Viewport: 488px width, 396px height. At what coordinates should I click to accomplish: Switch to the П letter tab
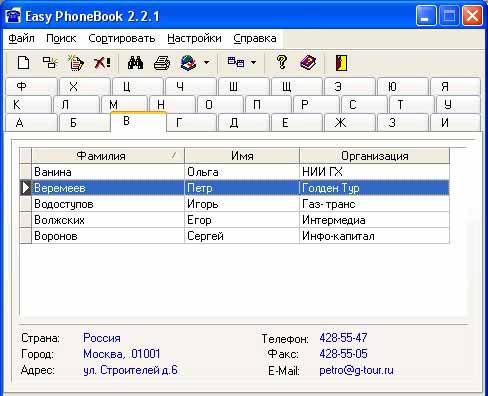268,105
